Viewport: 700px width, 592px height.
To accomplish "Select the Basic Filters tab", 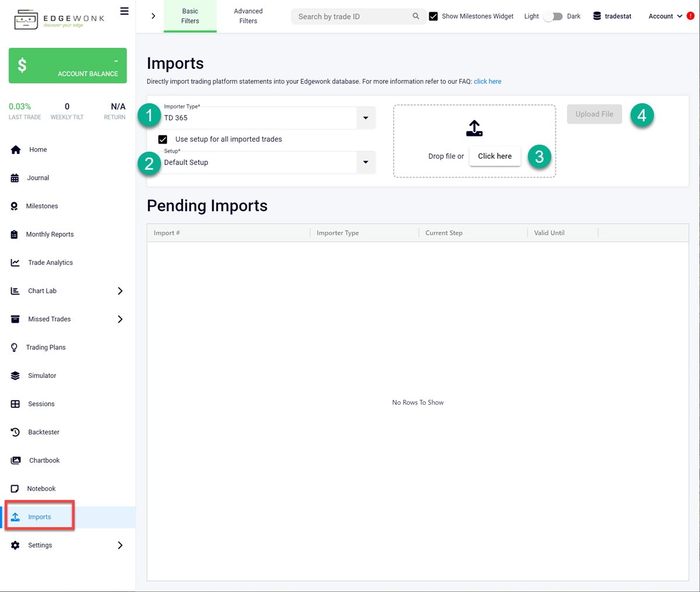I will [190, 16].
